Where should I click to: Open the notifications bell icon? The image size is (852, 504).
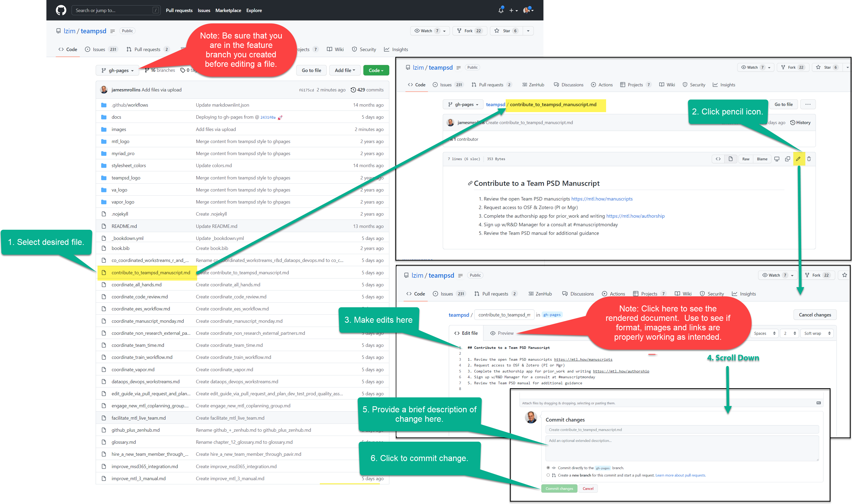[x=501, y=10]
